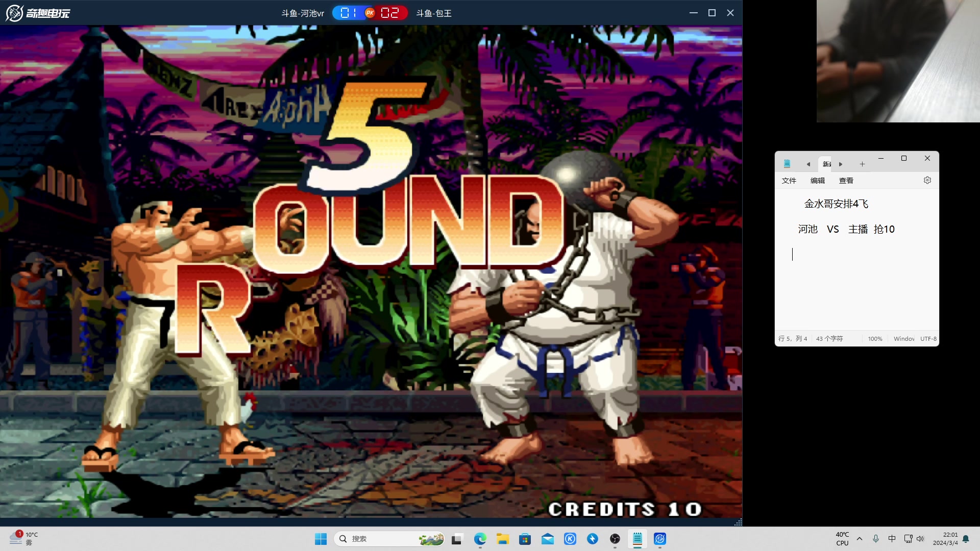
Task: Click the CREDITS 10 text in the game
Action: point(625,509)
